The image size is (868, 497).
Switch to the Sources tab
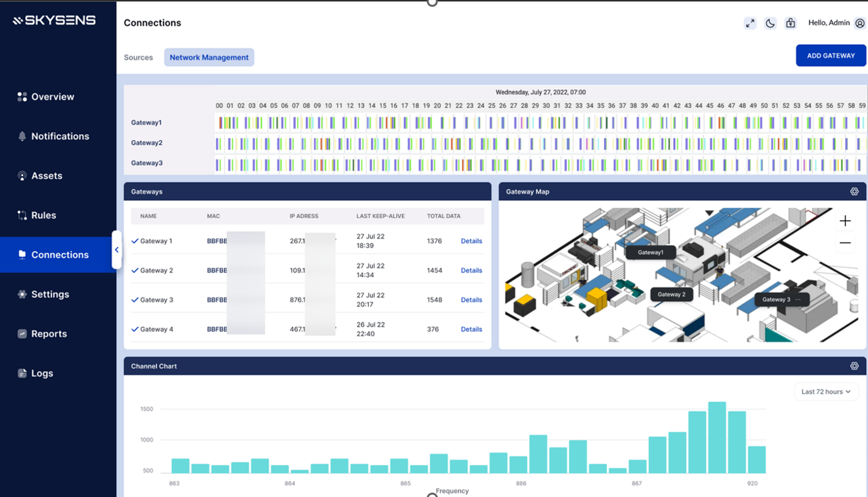click(x=138, y=58)
